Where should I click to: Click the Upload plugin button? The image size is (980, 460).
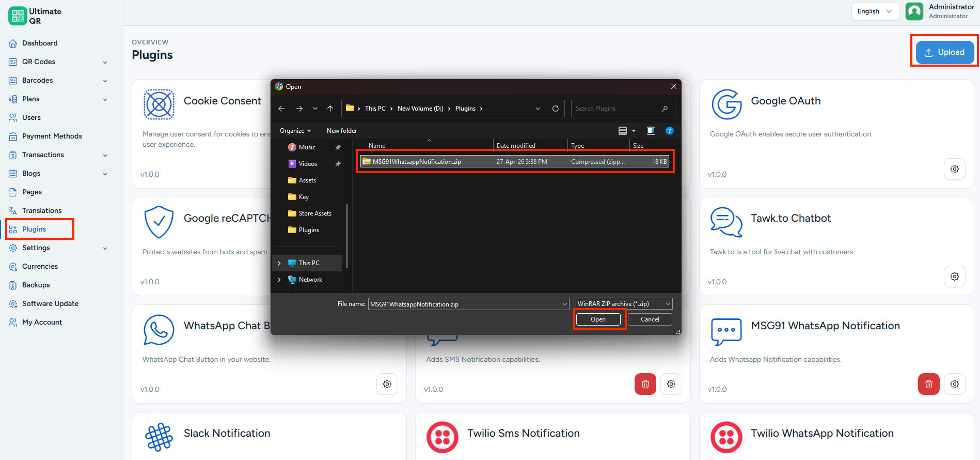click(x=944, y=52)
